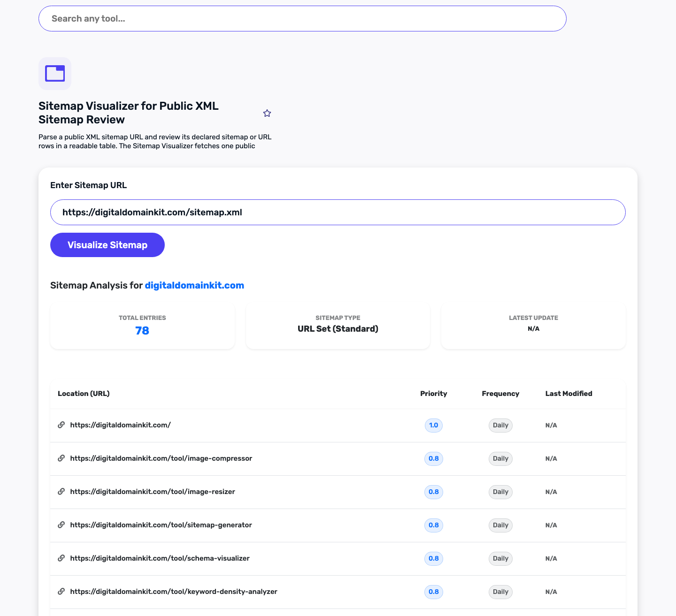Click the Location (URL) column header

pyautogui.click(x=84, y=394)
